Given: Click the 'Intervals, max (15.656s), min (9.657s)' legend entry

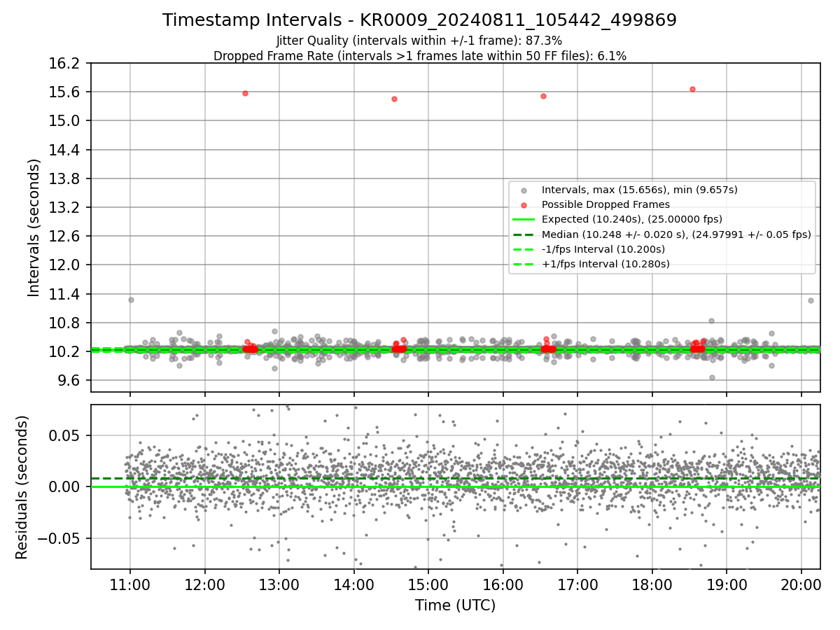Looking at the screenshot, I should pos(639,190).
